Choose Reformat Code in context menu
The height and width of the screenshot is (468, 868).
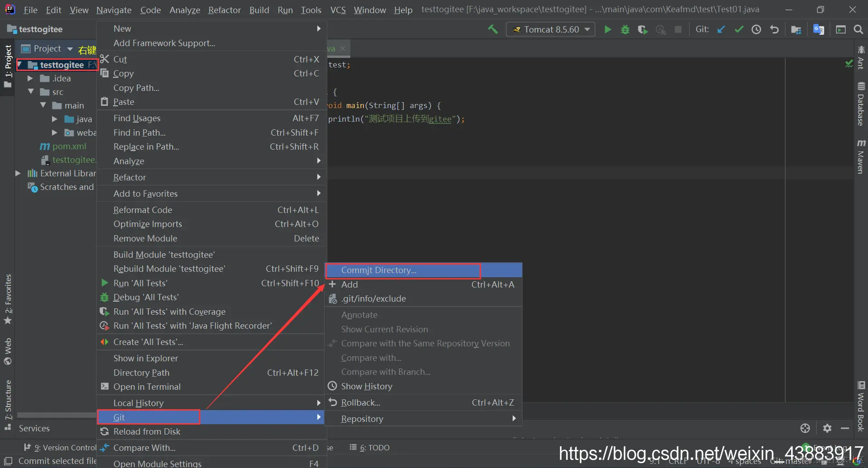pyautogui.click(x=212, y=210)
